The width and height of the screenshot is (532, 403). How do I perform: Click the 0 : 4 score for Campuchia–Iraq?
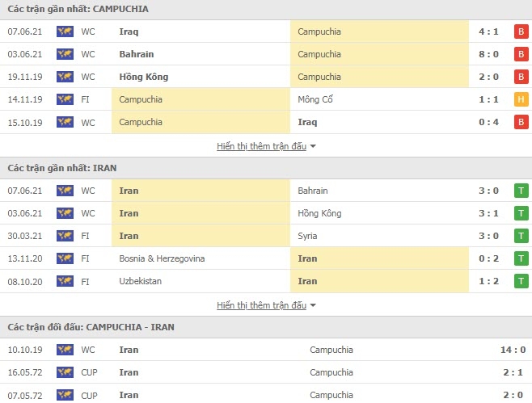(488, 122)
